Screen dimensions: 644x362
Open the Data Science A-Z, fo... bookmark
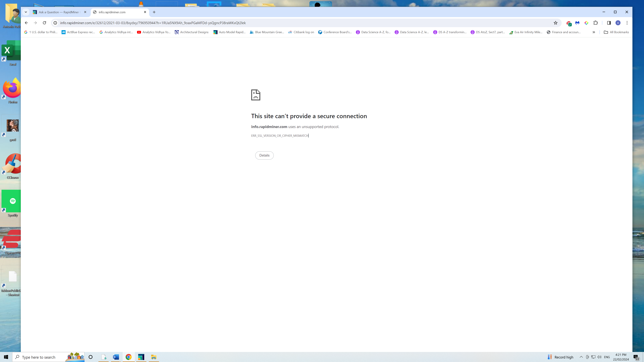point(373,32)
